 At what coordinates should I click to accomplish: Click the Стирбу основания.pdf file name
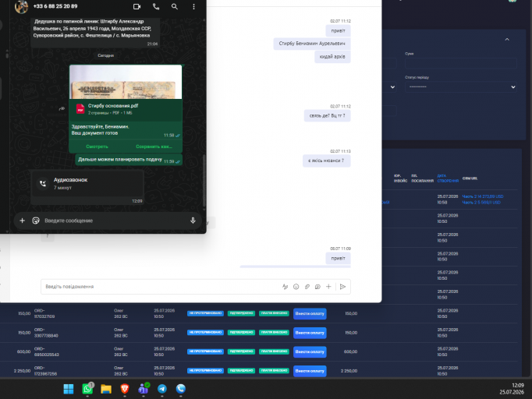coord(113,106)
